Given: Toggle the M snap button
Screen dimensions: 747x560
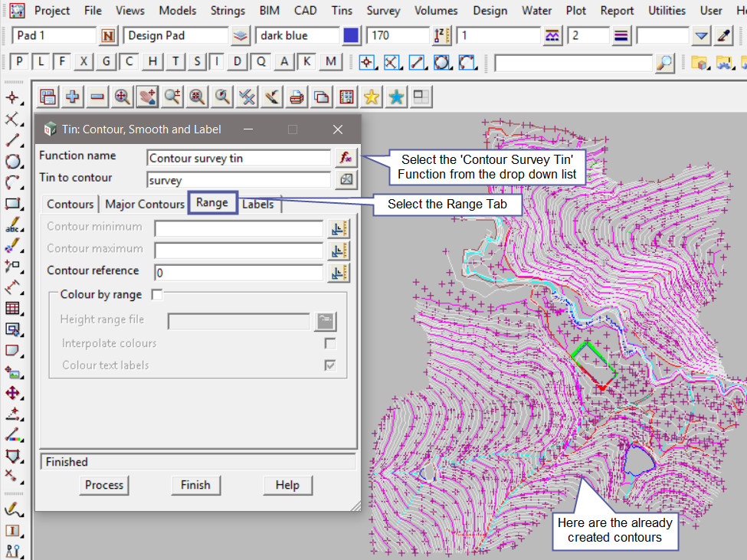Looking at the screenshot, I should click(x=330, y=63).
